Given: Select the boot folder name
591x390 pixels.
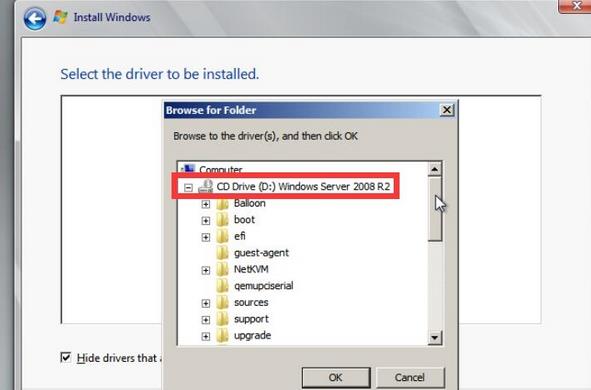Looking at the screenshot, I should [x=244, y=220].
